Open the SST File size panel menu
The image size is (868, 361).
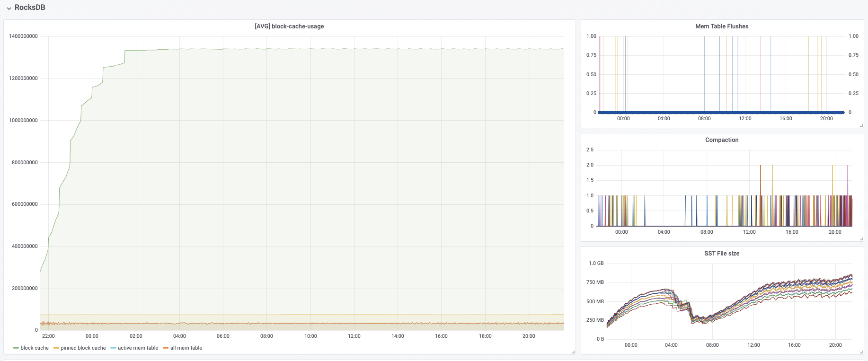click(x=721, y=254)
